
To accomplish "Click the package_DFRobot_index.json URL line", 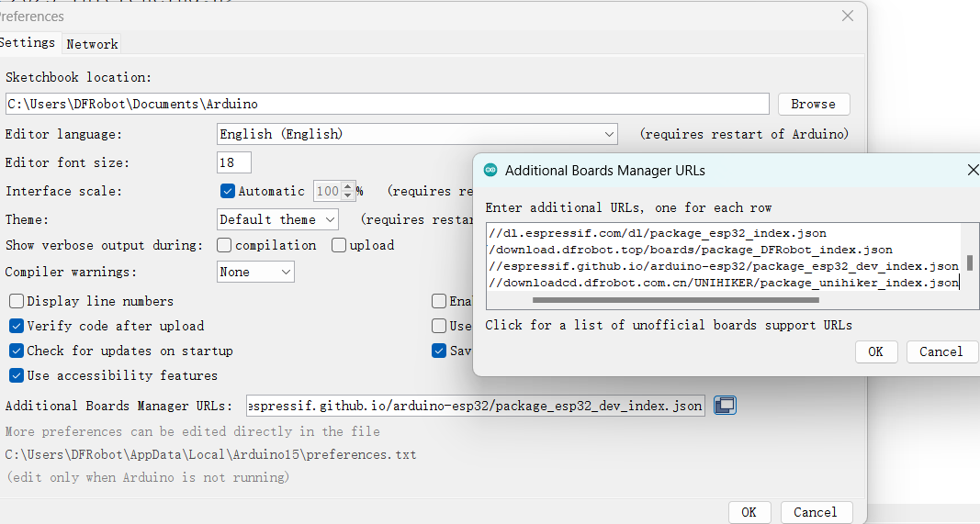I will [x=691, y=250].
